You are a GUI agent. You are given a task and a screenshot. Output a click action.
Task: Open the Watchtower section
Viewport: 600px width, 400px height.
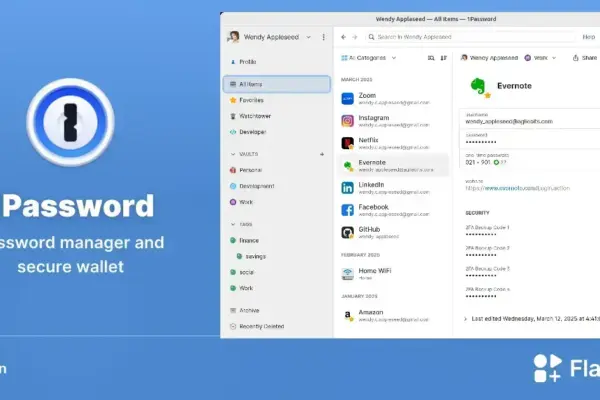pyautogui.click(x=250, y=116)
